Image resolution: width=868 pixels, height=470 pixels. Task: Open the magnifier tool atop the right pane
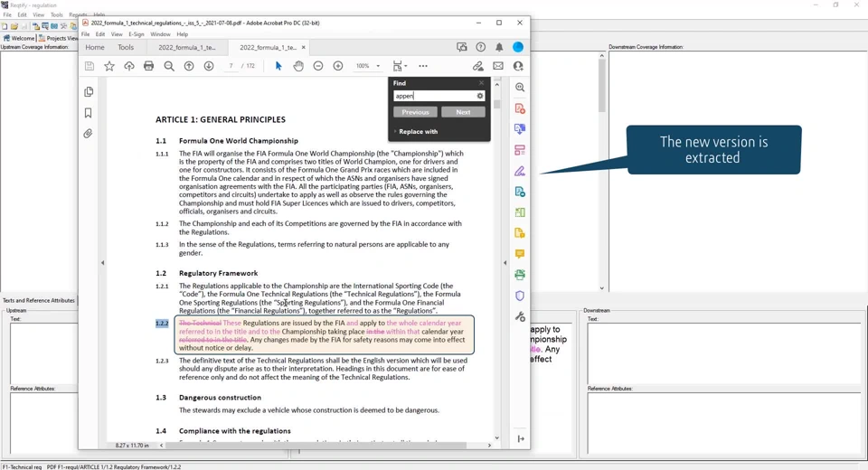click(520, 88)
